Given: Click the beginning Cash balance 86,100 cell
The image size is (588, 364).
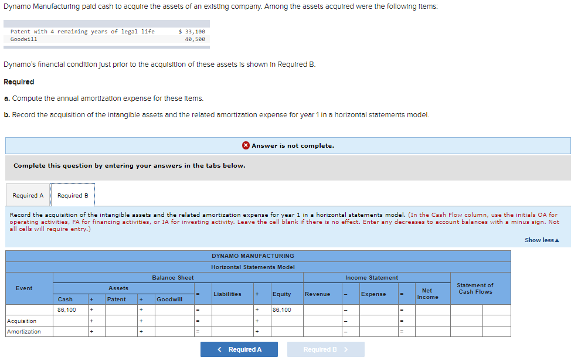Looking at the screenshot, I should click(x=70, y=309).
